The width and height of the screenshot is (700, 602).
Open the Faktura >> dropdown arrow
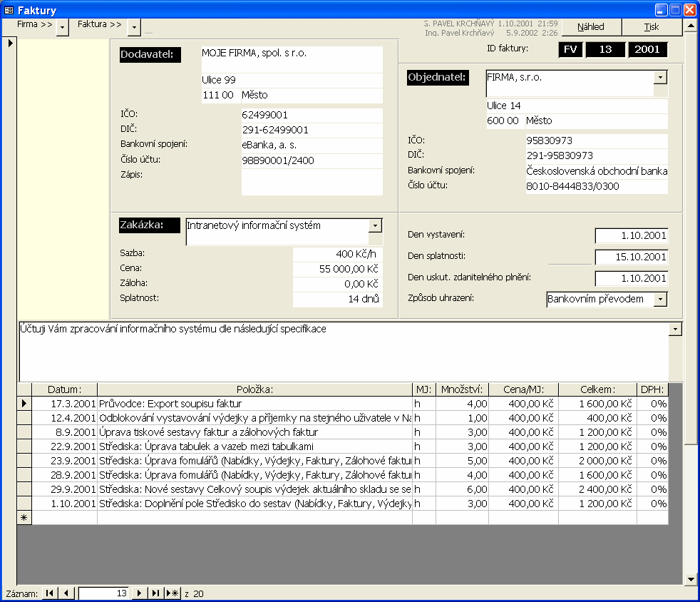pyautogui.click(x=134, y=27)
